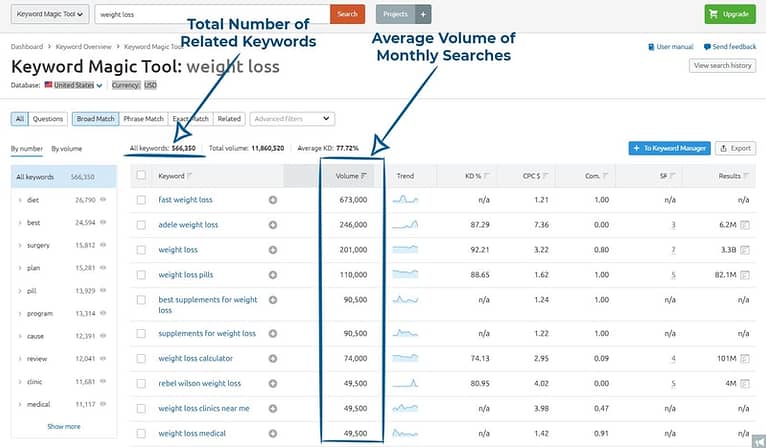Expand the 'plan' keyword group

tap(20, 268)
